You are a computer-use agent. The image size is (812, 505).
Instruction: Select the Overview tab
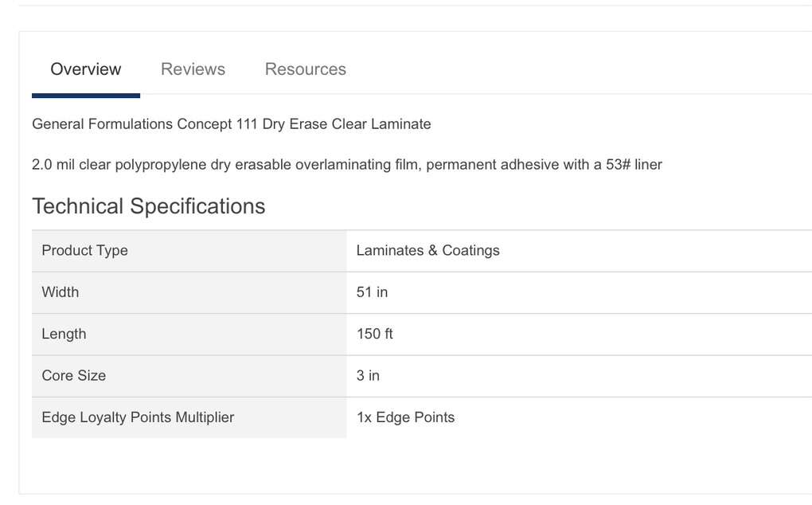pyautogui.click(x=86, y=69)
